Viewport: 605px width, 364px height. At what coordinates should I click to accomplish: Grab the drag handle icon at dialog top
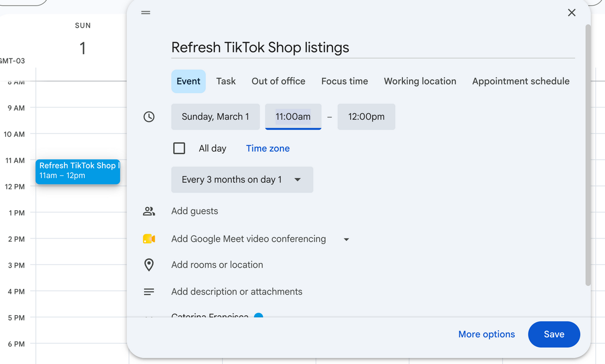[146, 13]
